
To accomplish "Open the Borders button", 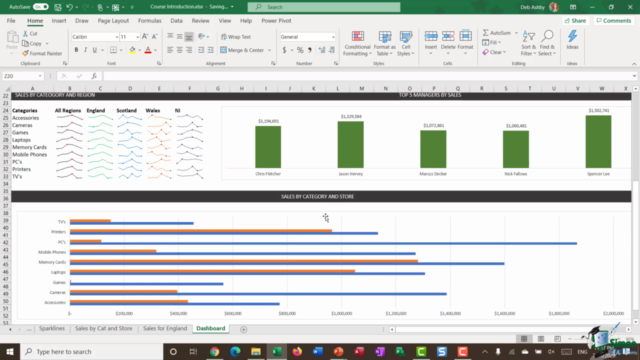I will (113, 50).
